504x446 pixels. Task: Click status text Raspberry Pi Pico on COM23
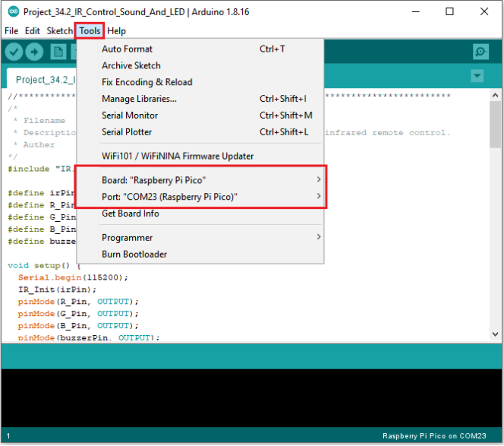[434, 436]
